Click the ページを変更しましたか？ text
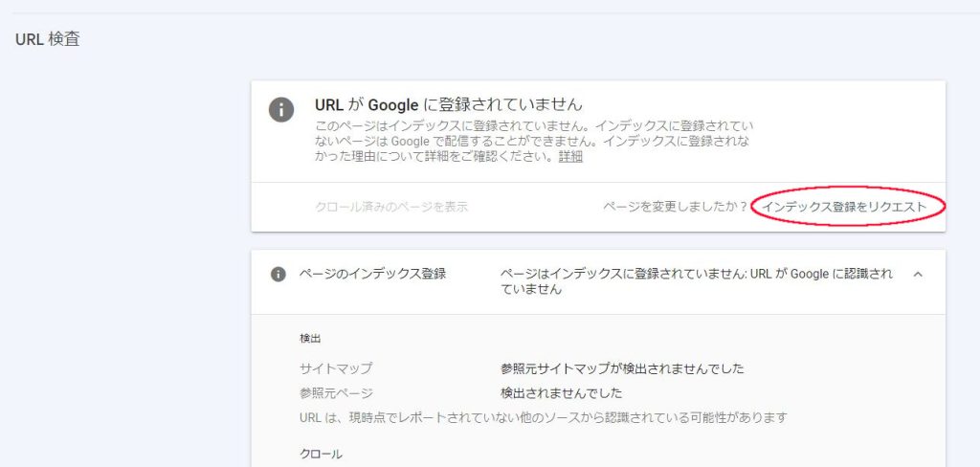 tap(675, 207)
